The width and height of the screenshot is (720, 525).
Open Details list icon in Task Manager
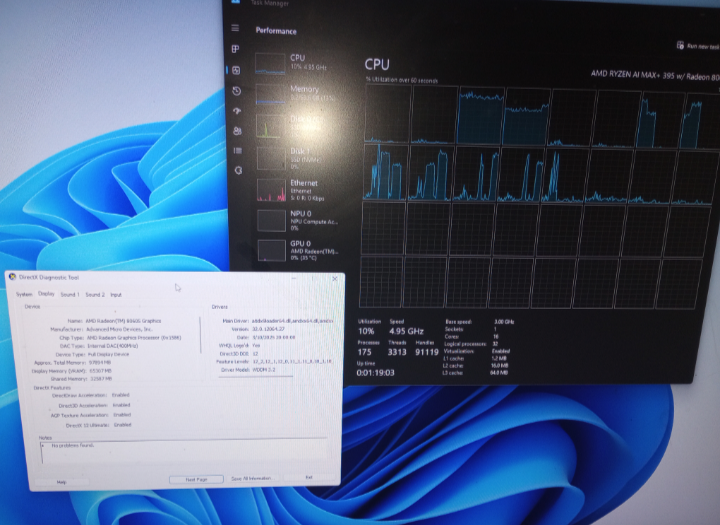tap(237, 151)
